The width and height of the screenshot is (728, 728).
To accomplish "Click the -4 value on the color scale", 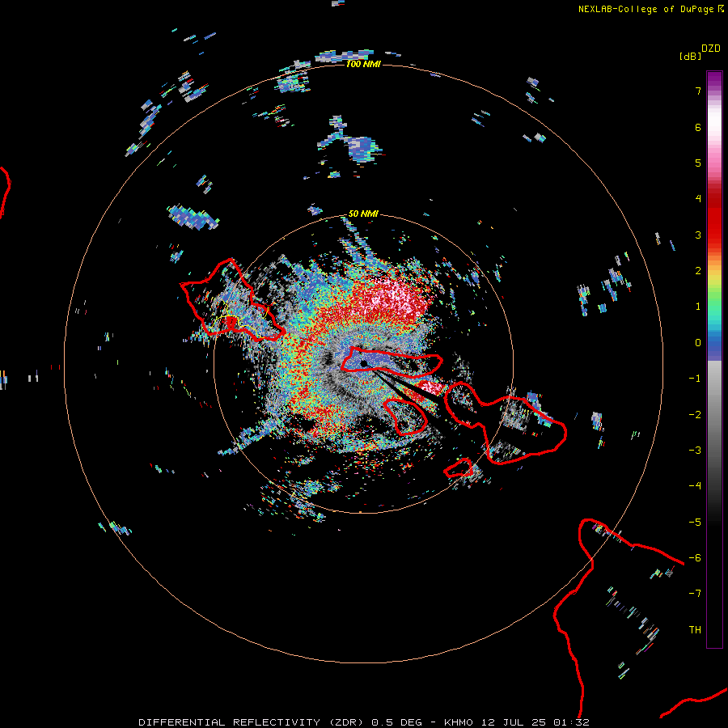I will (x=695, y=485).
